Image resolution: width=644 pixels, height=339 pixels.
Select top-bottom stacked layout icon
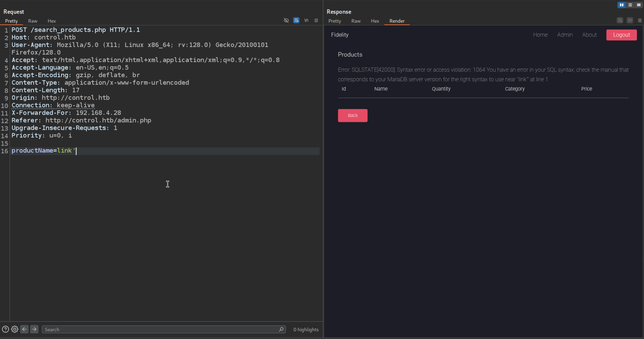630,5
